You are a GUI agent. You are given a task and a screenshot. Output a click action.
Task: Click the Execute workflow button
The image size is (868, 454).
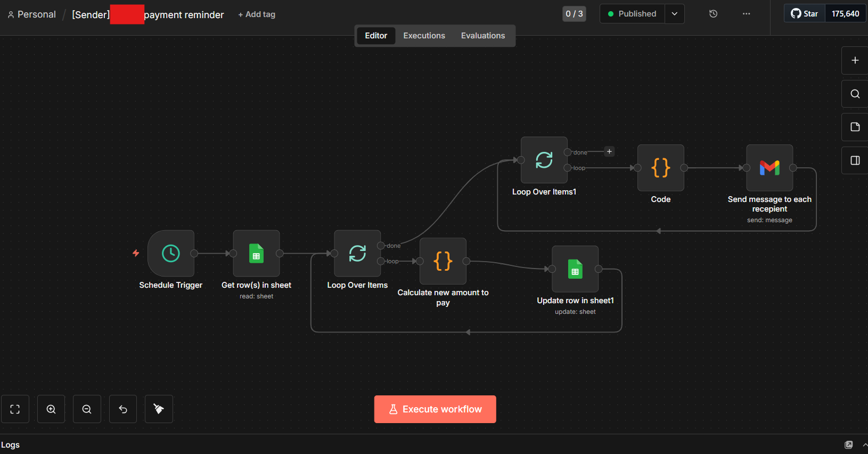click(435, 409)
